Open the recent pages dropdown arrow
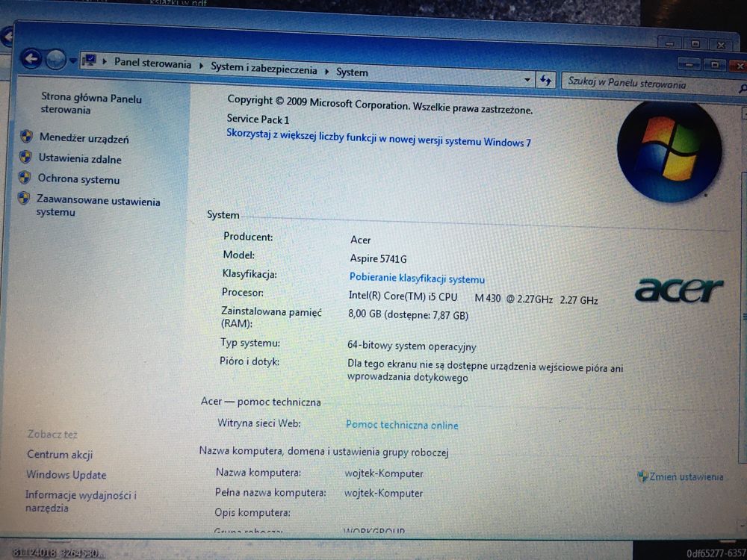747x560 pixels. pyautogui.click(x=72, y=61)
